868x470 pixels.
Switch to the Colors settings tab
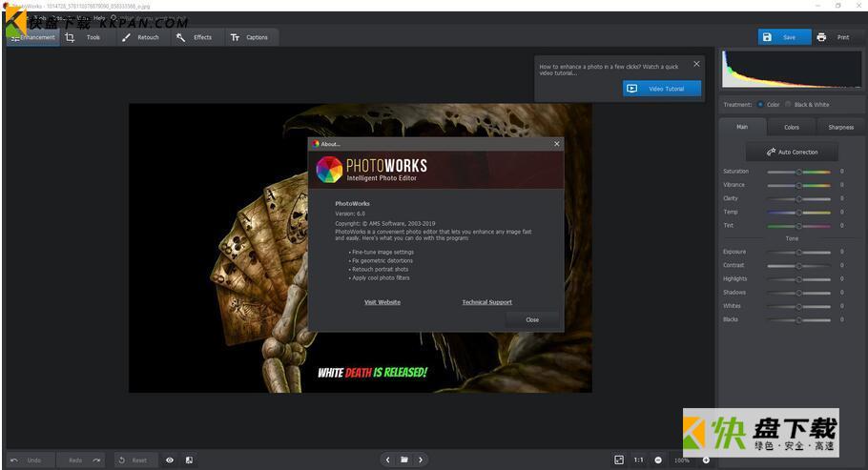[x=792, y=127]
